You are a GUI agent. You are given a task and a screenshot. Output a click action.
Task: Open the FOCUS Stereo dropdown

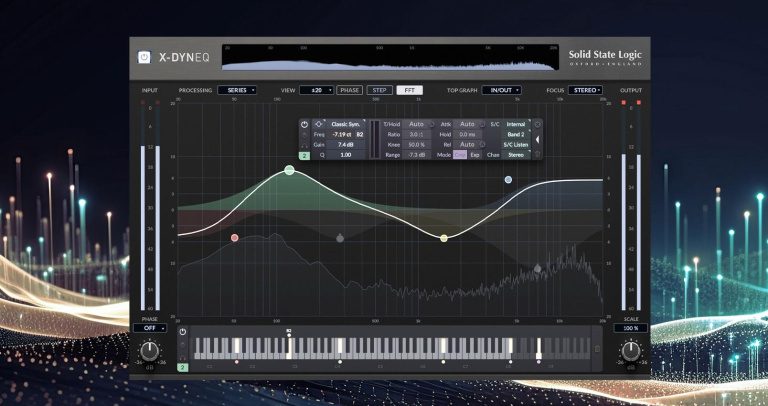585,90
